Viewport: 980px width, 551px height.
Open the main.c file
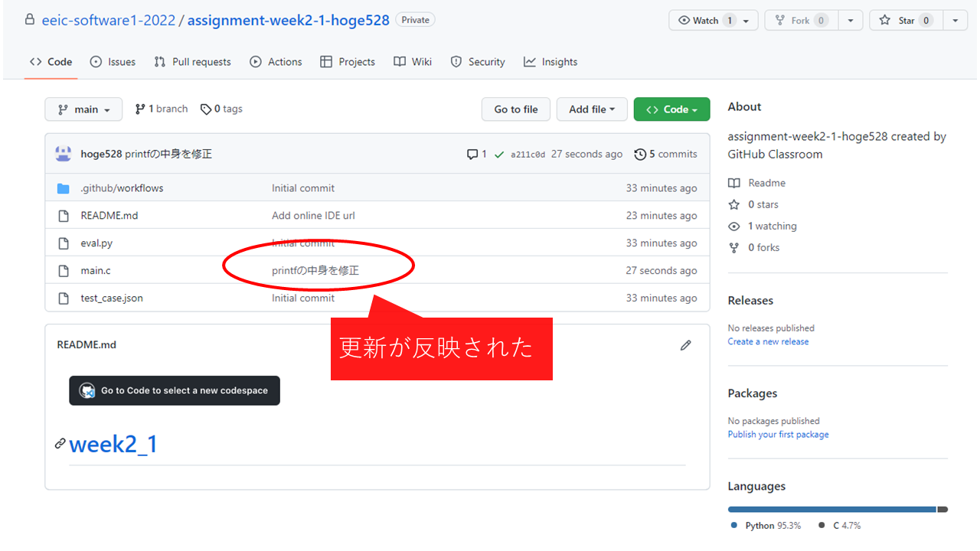click(x=96, y=271)
